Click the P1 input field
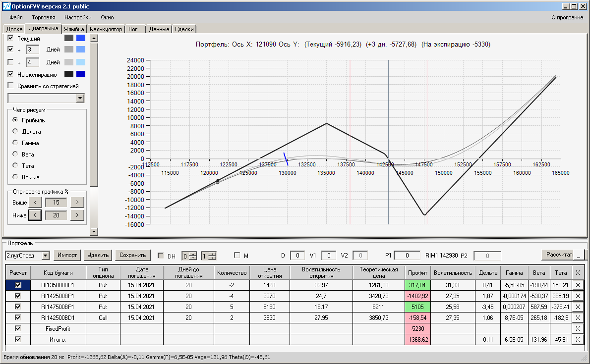 click(407, 256)
